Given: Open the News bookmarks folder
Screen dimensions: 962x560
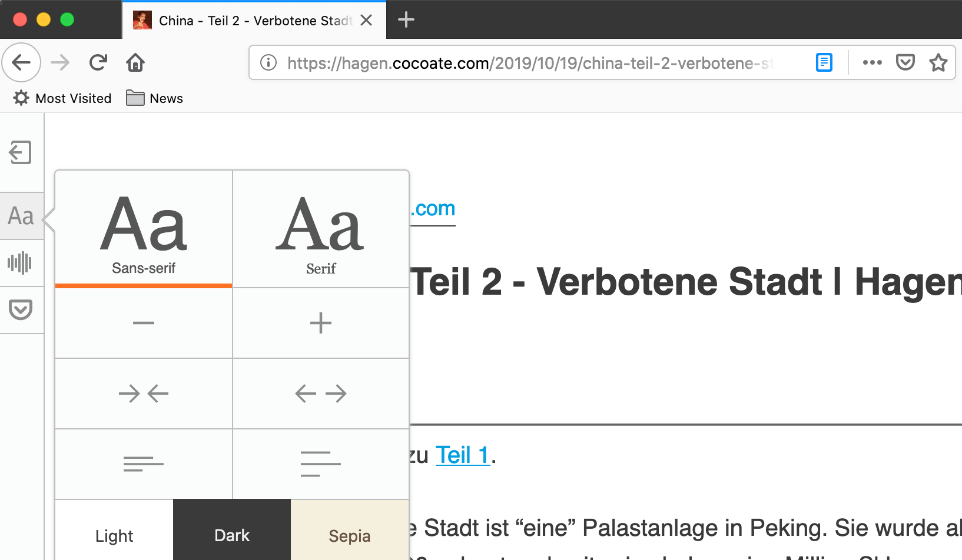Looking at the screenshot, I should click(x=154, y=98).
